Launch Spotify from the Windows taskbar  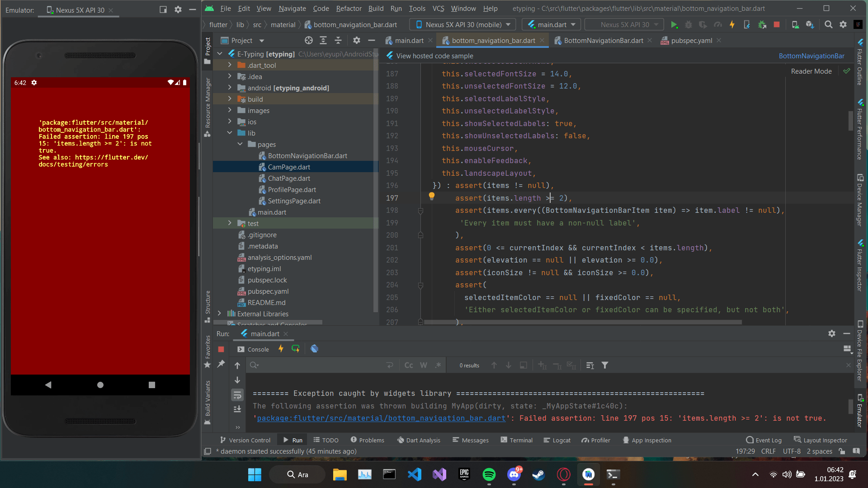point(489,475)
